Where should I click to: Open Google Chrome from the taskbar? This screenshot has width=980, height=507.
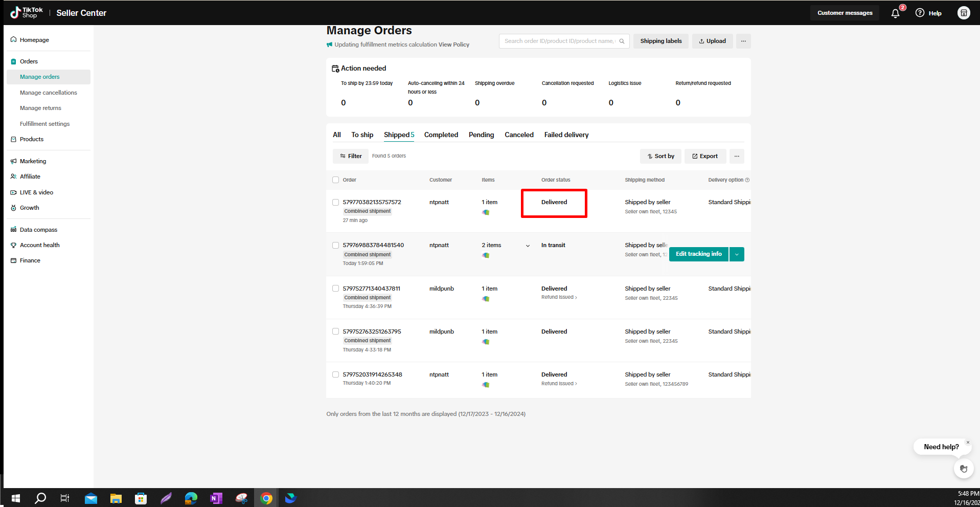click(266, 498)
